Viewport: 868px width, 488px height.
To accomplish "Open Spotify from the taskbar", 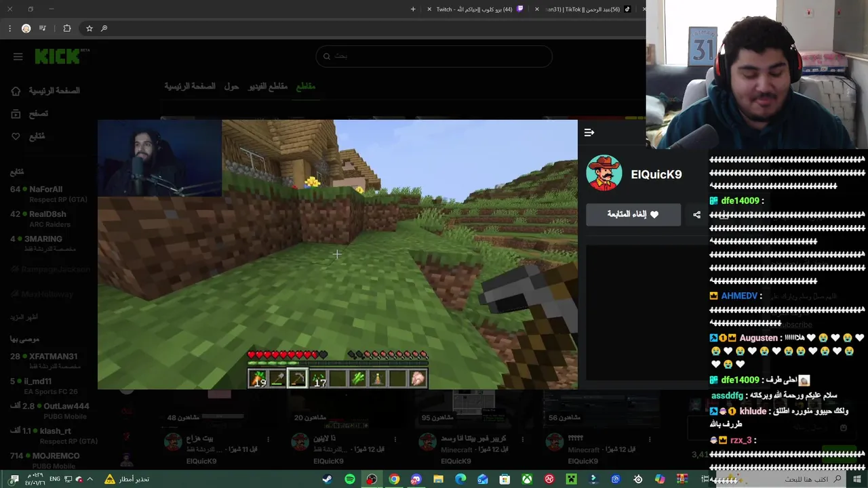I will pyautogui.click(x=349, y=479).
